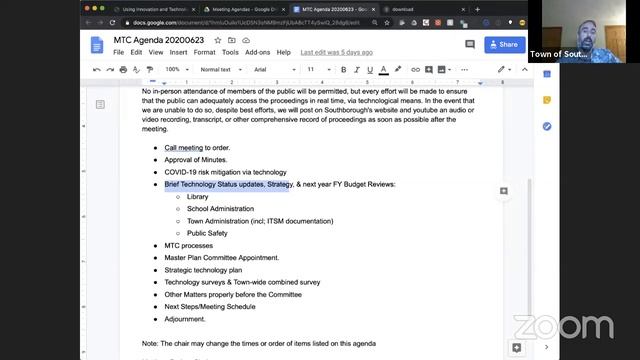Toggle bold formatting
Viewport: 640px width, 360px height.
tap(344, 70)
